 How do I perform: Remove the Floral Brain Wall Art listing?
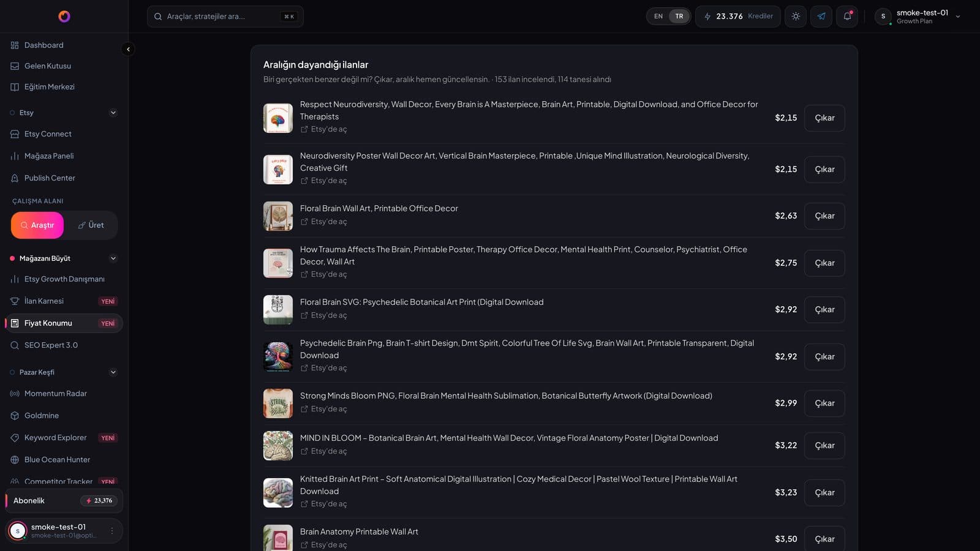pos(824,216)
